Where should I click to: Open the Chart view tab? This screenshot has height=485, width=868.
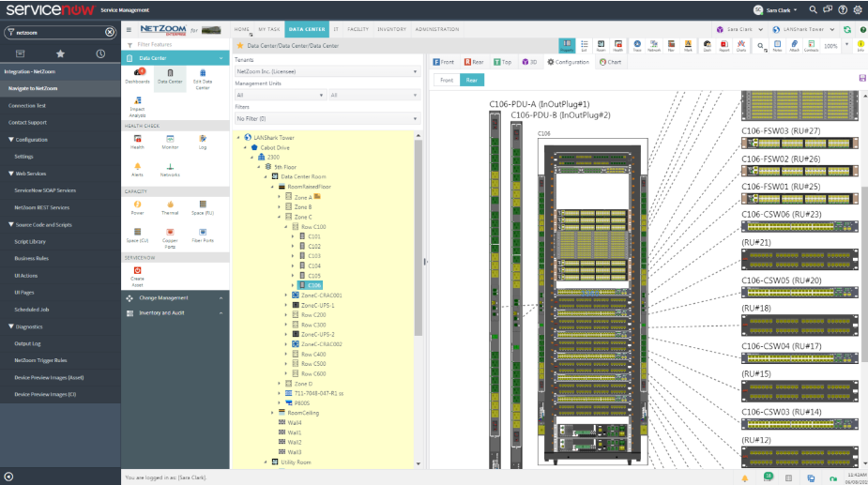611,62
